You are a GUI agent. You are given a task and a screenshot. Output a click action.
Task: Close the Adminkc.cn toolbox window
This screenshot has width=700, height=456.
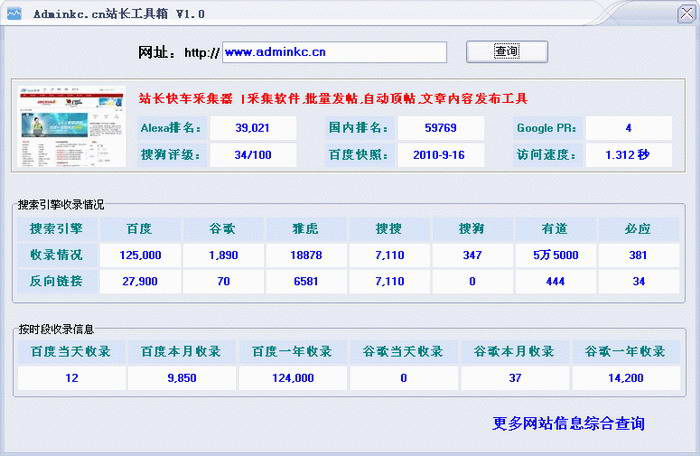click(686, 14)
